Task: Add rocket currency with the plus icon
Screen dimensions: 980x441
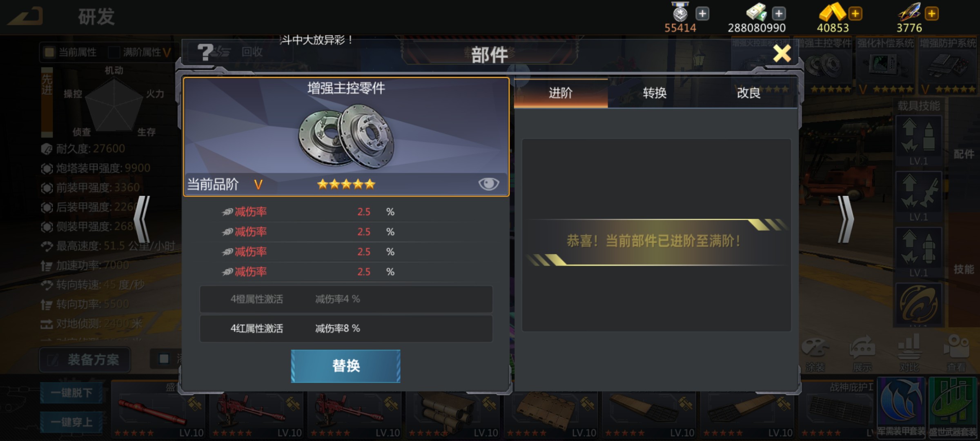Action: point(931,13)
